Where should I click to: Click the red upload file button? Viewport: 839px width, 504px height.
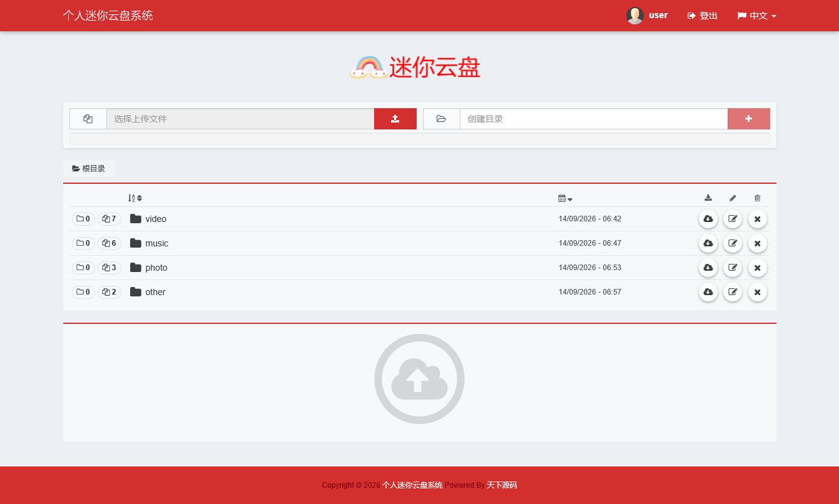395,119
